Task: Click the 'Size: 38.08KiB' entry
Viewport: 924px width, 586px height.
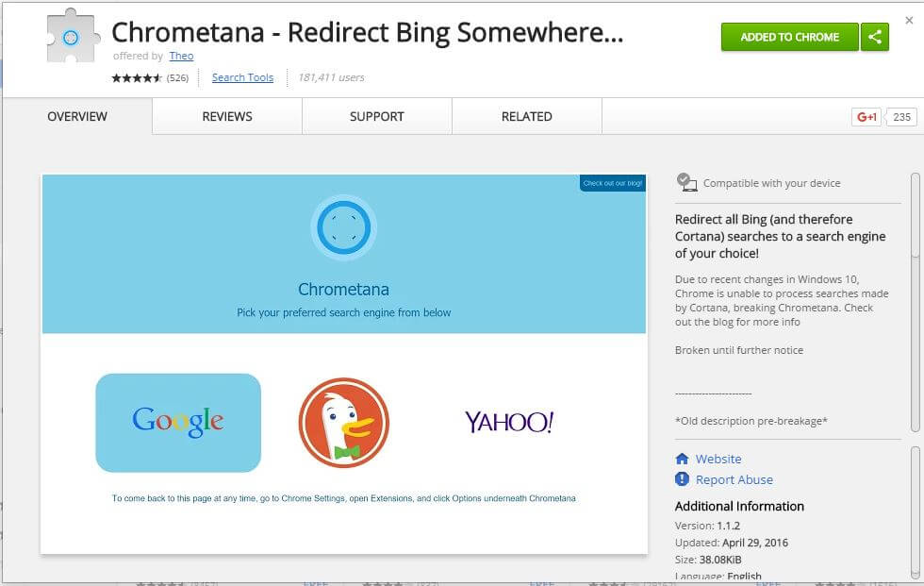Action: (x=708, y=561)
